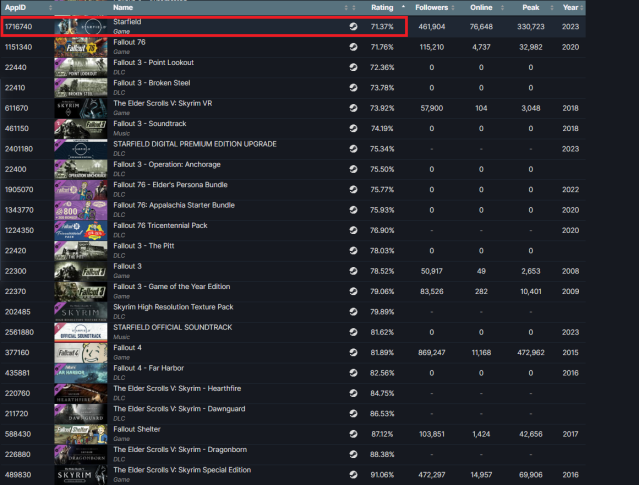Click the Fallout 76 thumbnail image
Screen dimensions: 639x485
coord(81,47)
